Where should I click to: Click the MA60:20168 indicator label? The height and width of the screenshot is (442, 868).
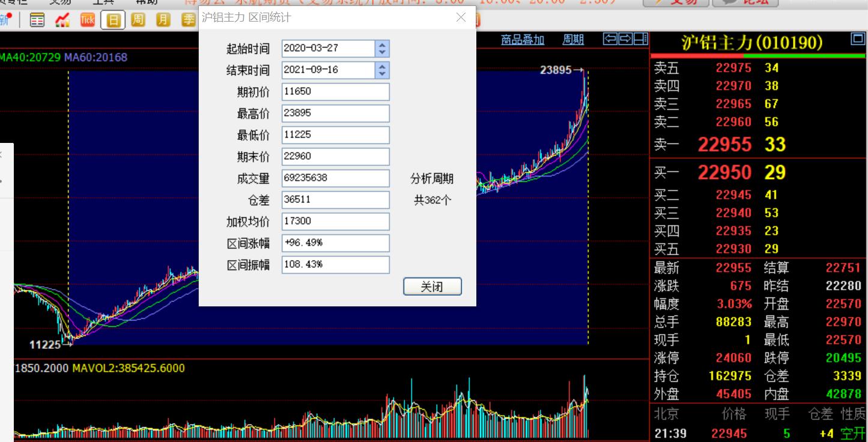(x=96, y=58)
